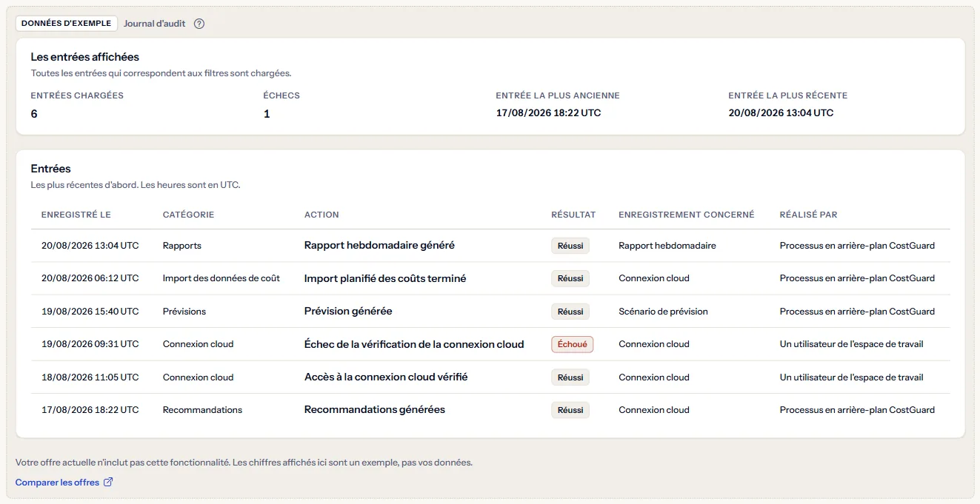The image size is (980, 504).
Task: Click the red Échoué result badge
Action: pyautogui.click(x=572, y=344)
